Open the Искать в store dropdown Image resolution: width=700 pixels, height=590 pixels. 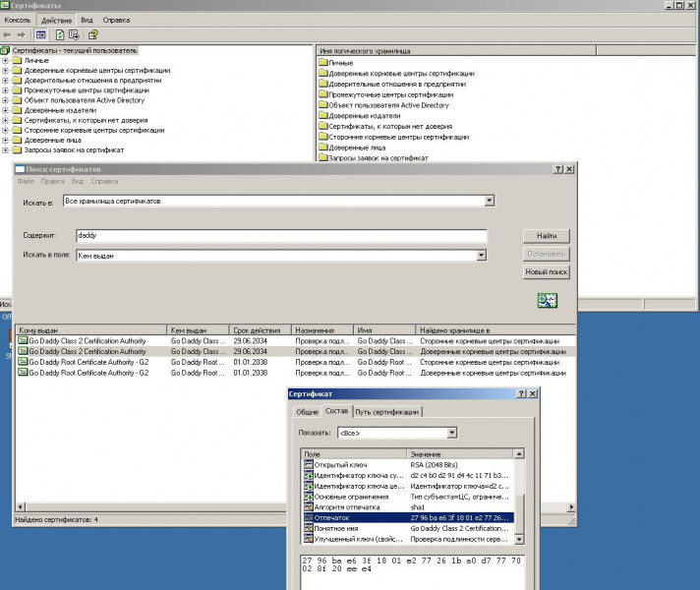pyautogui.click(x=490, y=201)
